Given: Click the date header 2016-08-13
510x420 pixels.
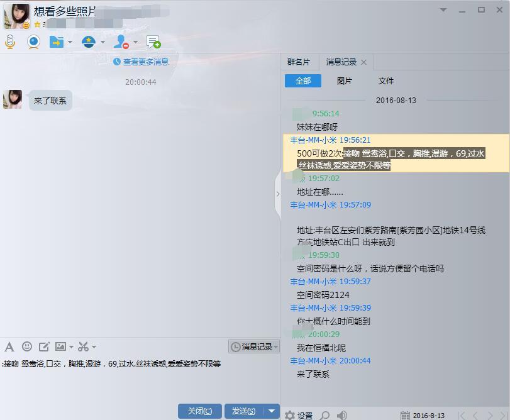Looking at the screenshot, I should click(x=396, y=101).
